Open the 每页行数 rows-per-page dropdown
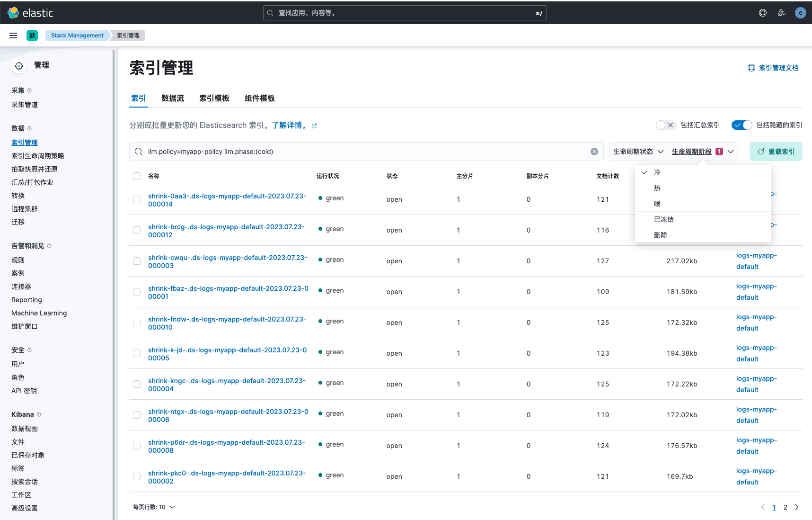This screenshot has width=812, height=520. (154, 507)
